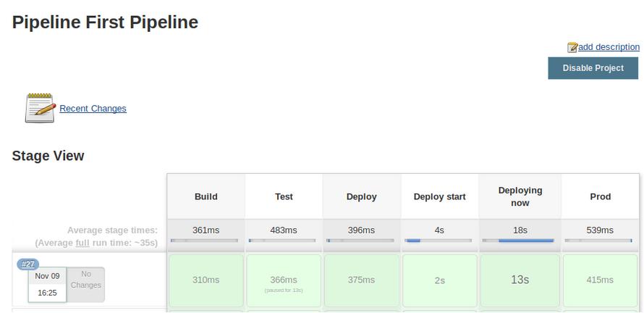Select the Deploy stage column header
644x313 pixels.
[362, 196]
